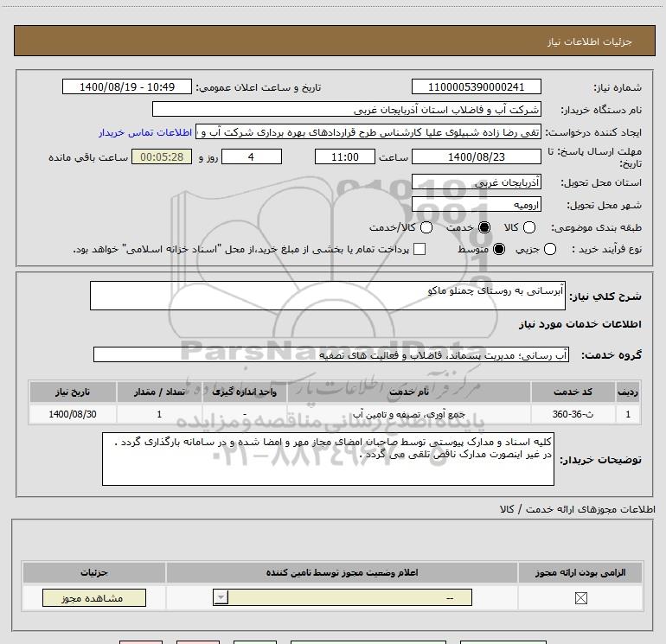Click the remaining time 00:05:28 field
The height and width of the screenshot is (644, 666).
click(162, 156)
